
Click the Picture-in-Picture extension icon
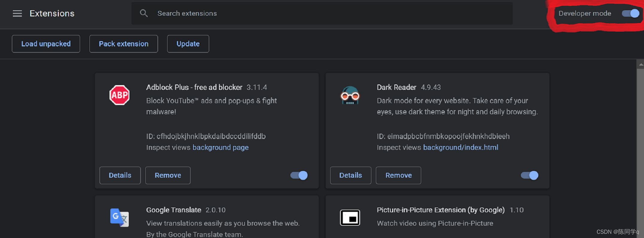[350, 217]
